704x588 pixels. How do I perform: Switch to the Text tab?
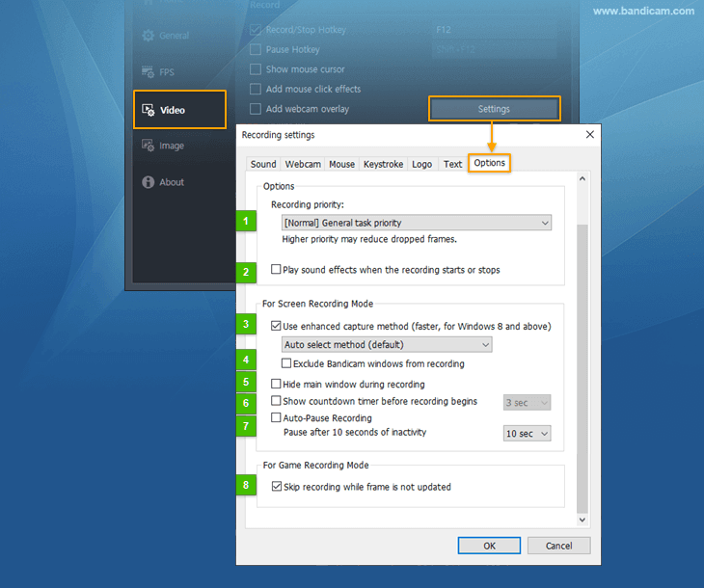(x=452, y=164)
